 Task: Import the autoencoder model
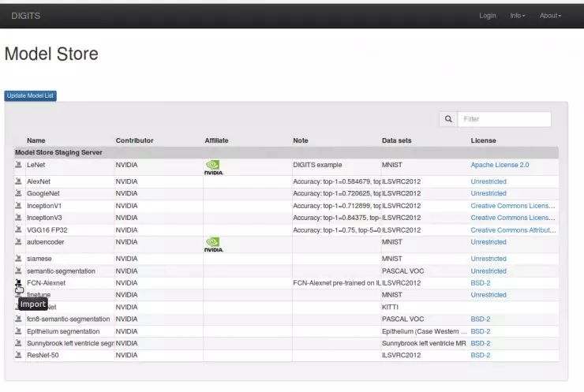pyautogui.click(x=18, y=241)
